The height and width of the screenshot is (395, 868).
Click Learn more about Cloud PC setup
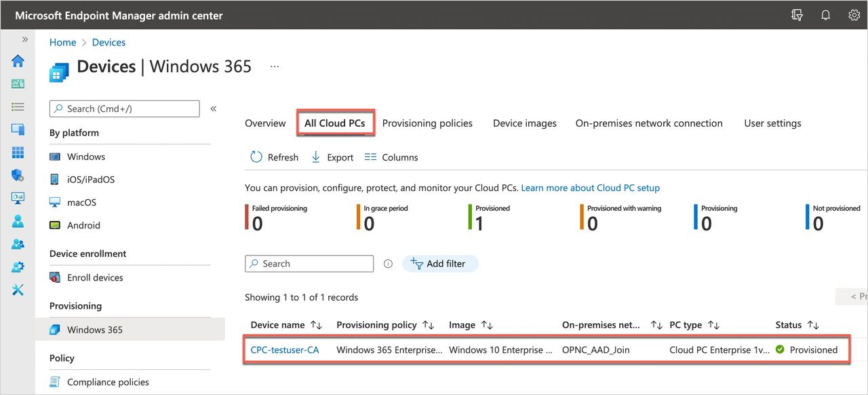point(590,188)
